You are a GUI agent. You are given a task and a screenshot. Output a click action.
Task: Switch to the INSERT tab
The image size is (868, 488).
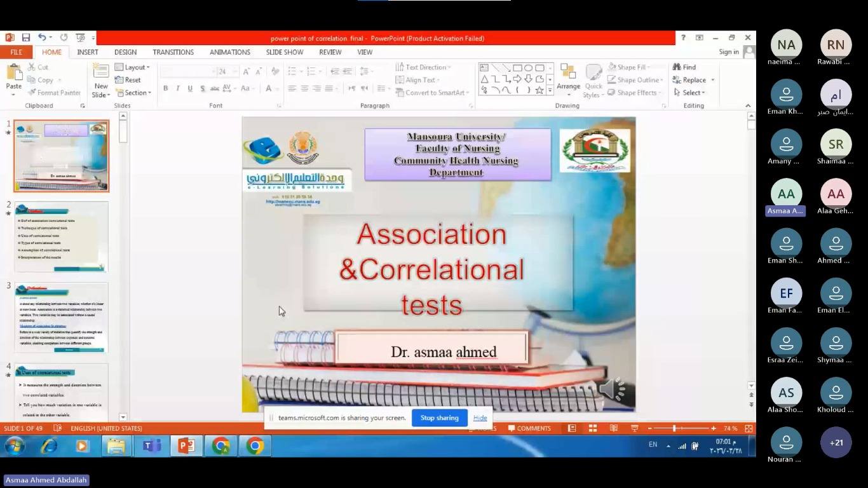pos(88,52)
